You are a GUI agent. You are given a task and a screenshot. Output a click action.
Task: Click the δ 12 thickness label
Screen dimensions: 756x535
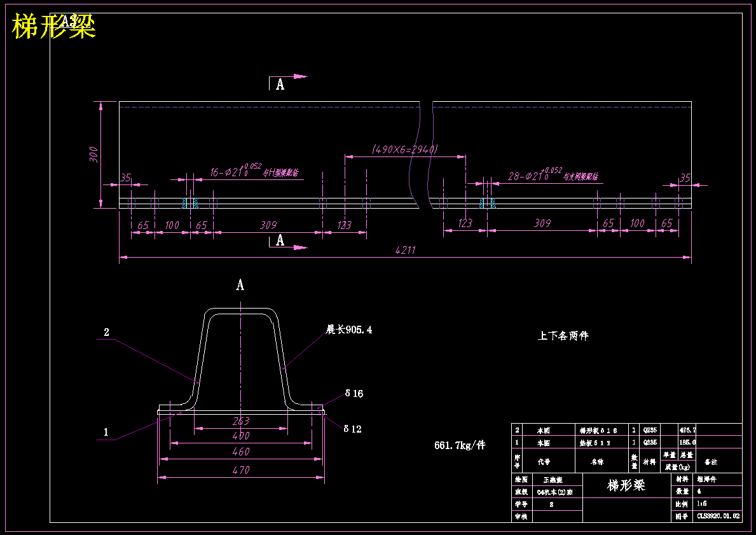pos(352,429)
